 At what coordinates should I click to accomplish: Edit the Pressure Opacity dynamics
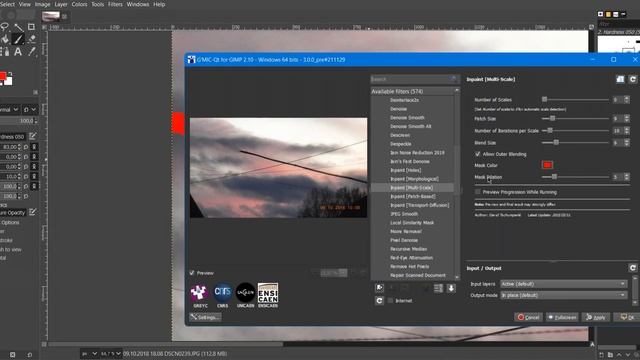tap(32, 212)
